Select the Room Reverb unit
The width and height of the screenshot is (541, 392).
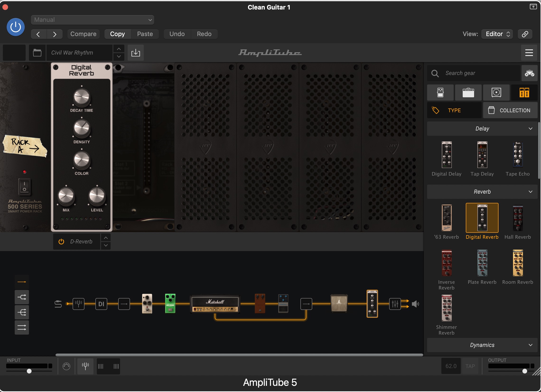pos(518,267)
